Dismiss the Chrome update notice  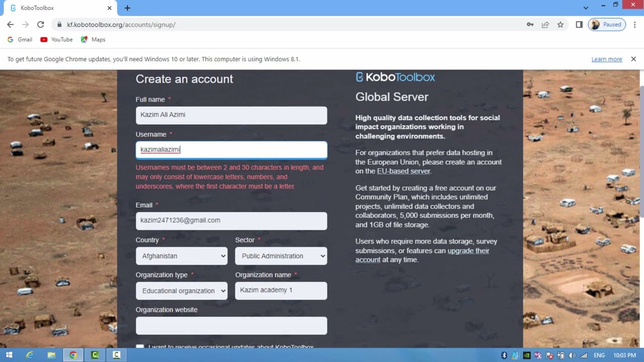pyautogui.click(x=633, y=59)
